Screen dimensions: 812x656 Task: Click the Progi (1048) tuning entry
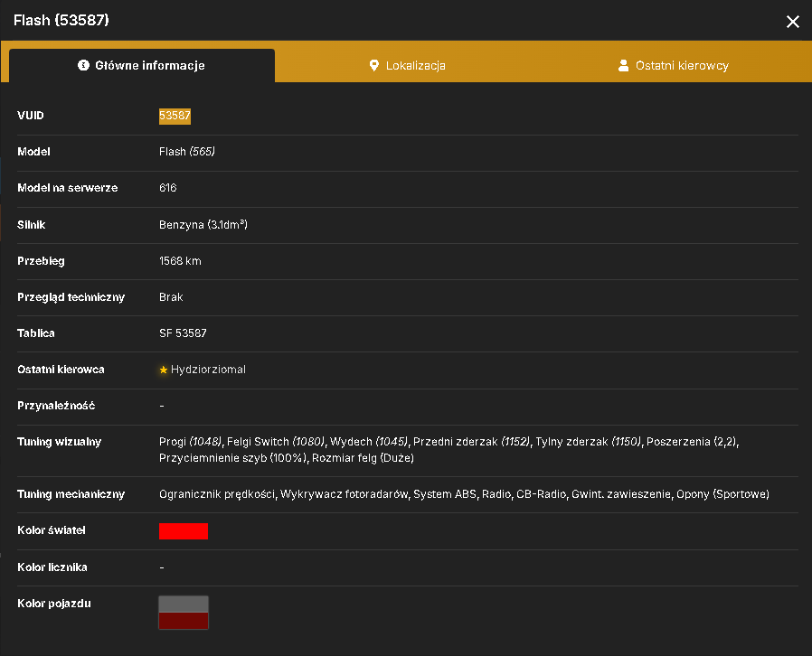point(190,442)
